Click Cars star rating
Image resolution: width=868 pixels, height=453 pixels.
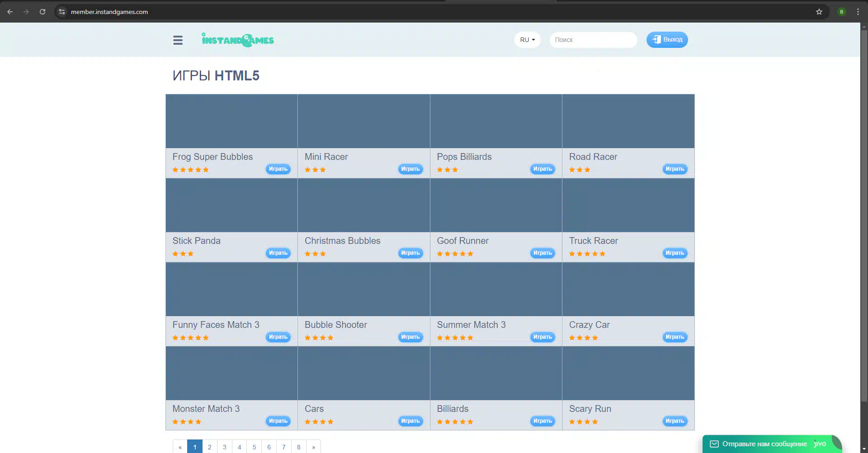click(x=319, y=422)
